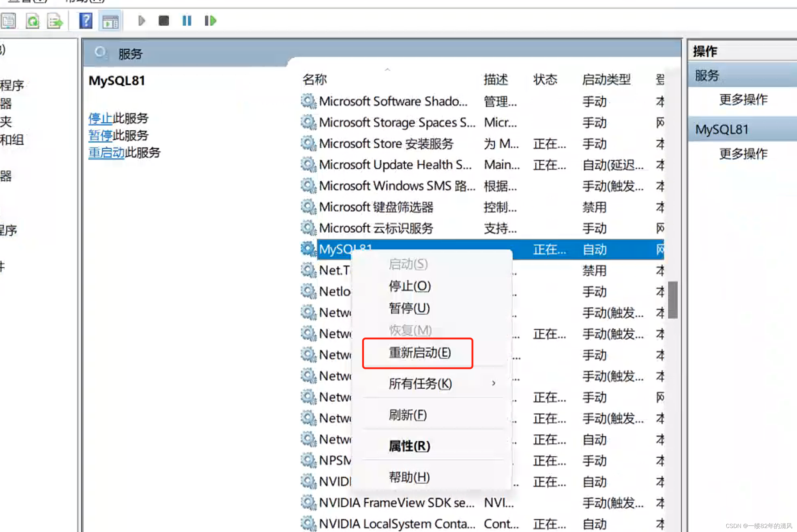Image resolution: width=797 pixels, height=532 pixels.
Task: Click 自动(延迟... startup type of Update Health
Action: [x=613, y=165]
